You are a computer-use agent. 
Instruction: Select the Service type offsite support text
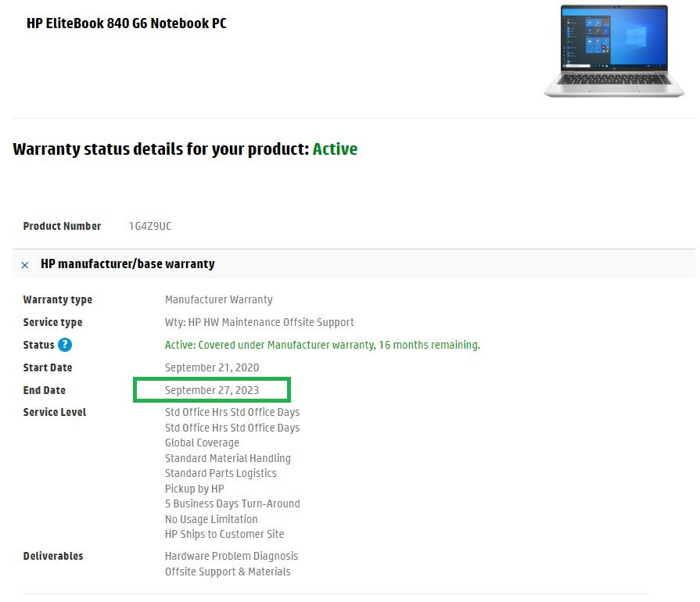coord(260,322)
